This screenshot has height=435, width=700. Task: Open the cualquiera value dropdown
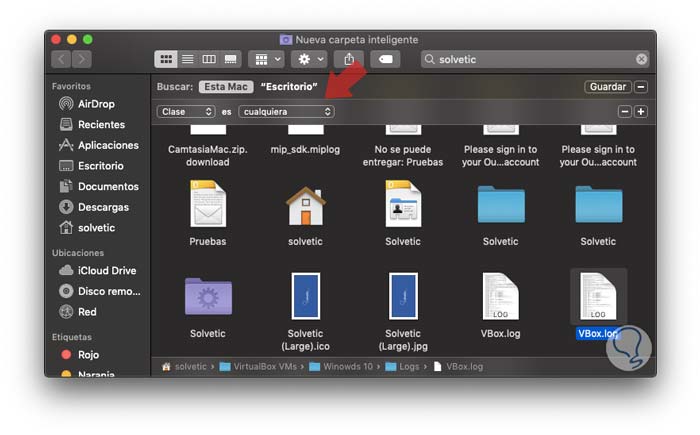click(286, 112)
